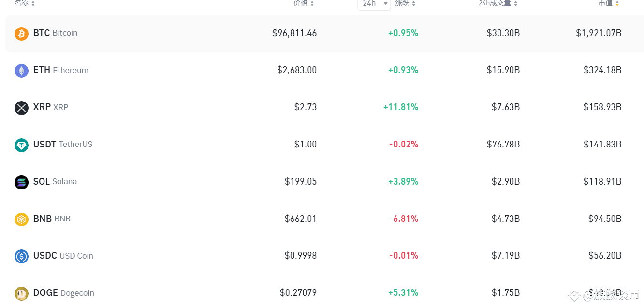
Task: Sort by the 价格 column arrows
Action: pyautogui.click(x=312, y=3)
